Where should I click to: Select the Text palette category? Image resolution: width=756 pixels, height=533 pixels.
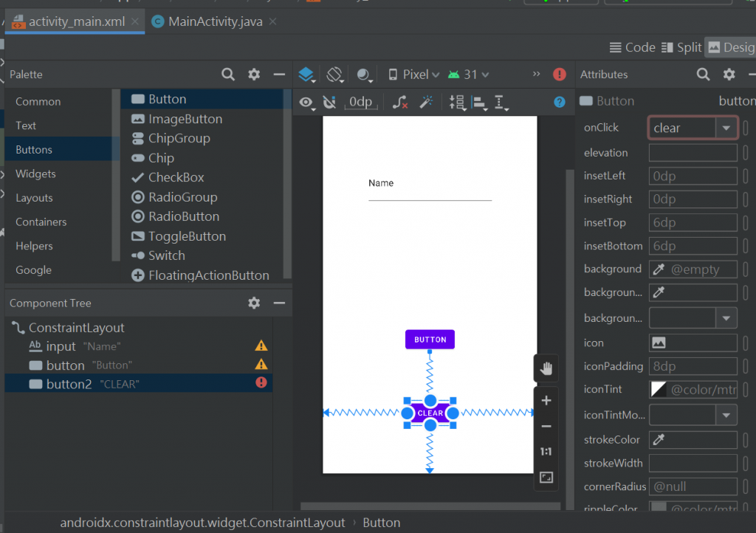point(26,125)
